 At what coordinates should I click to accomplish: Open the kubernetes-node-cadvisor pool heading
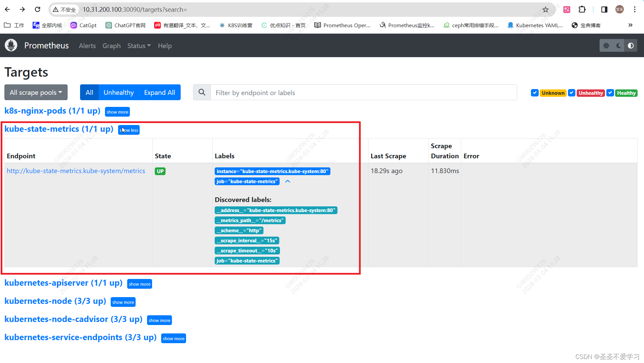pyautogui.click(x=73, y=319)
